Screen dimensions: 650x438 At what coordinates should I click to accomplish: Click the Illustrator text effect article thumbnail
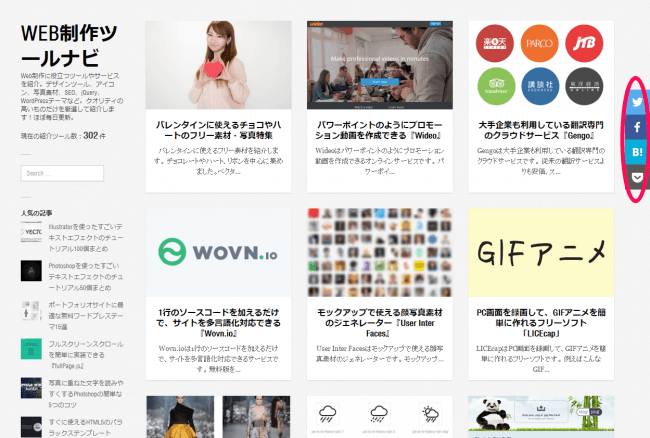pos(31,232)
